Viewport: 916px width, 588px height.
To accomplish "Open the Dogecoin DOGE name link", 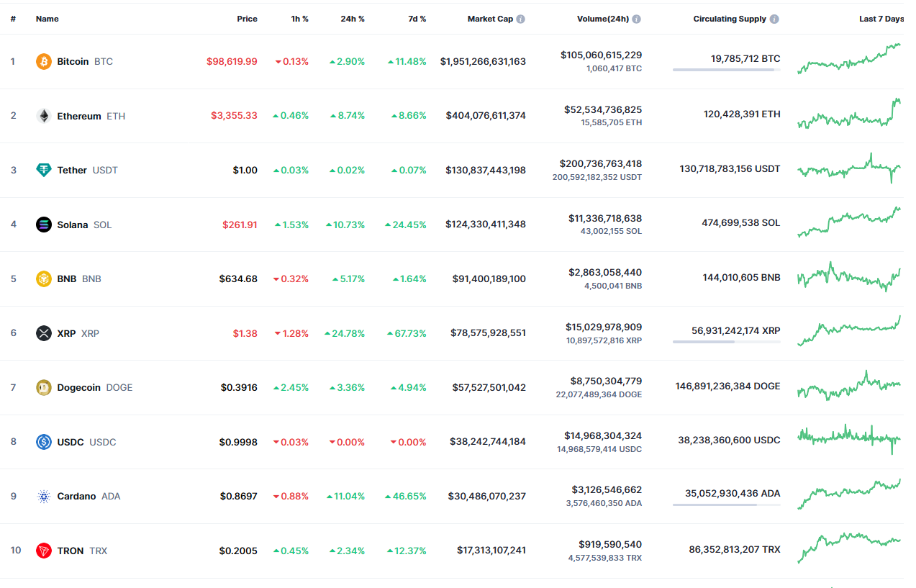I will point(95,387).
